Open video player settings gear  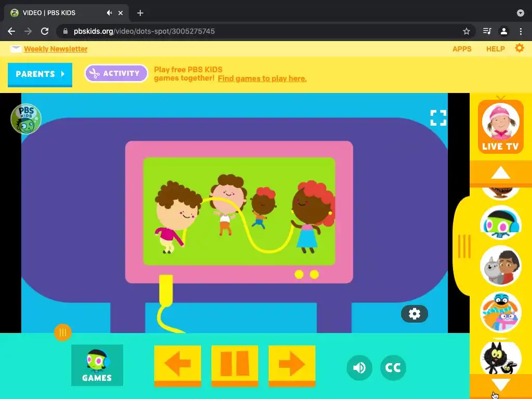click(414, 314)
